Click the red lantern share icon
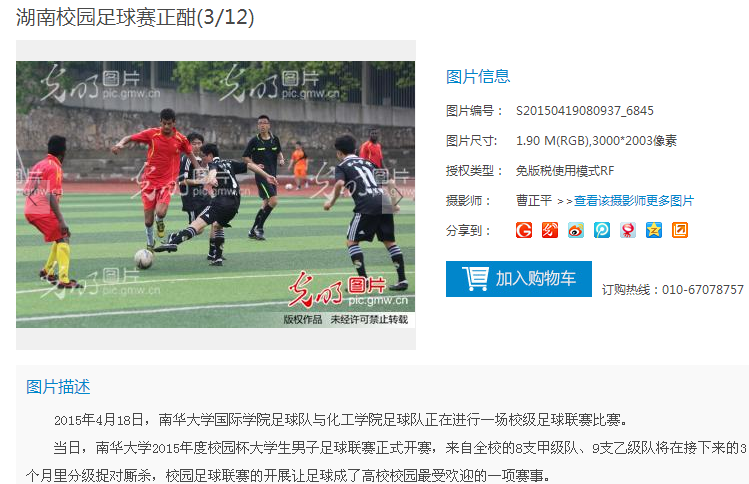 [628, 230]
